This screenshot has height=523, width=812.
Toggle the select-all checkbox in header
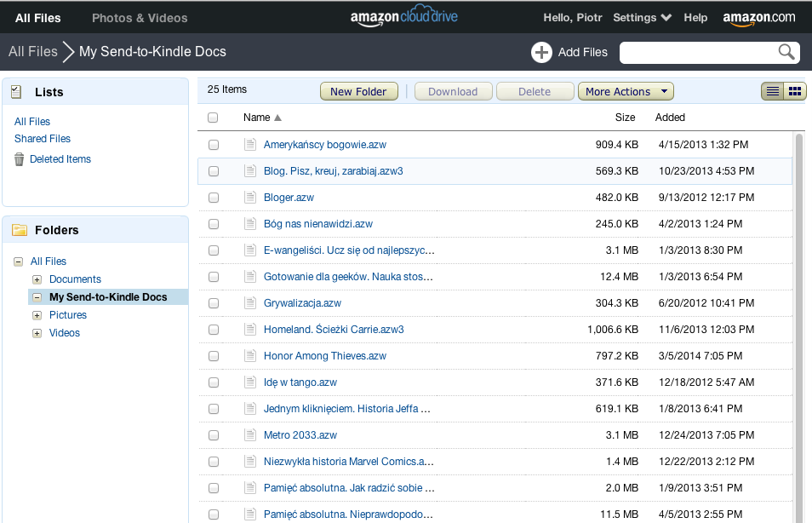tap(213, 118)
